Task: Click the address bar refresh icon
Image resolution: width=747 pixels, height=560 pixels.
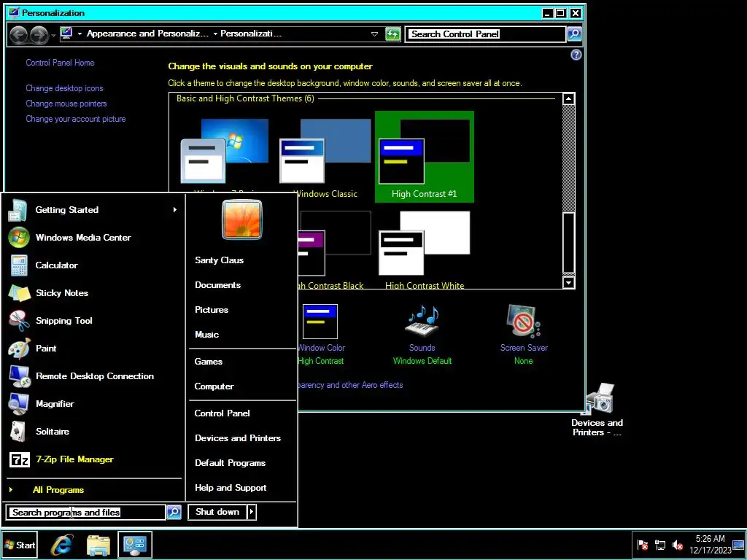Action: (x=392, y=34)
